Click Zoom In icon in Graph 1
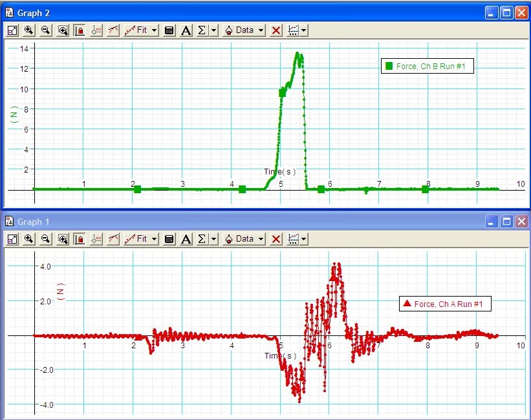Viewport: 531px width, 420px height. (x=29, y=239)
